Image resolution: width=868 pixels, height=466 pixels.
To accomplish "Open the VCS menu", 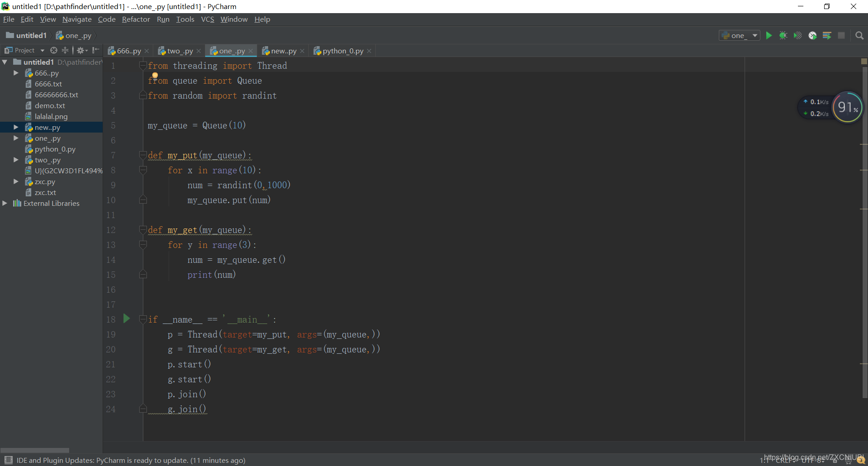I will [208, 19].
